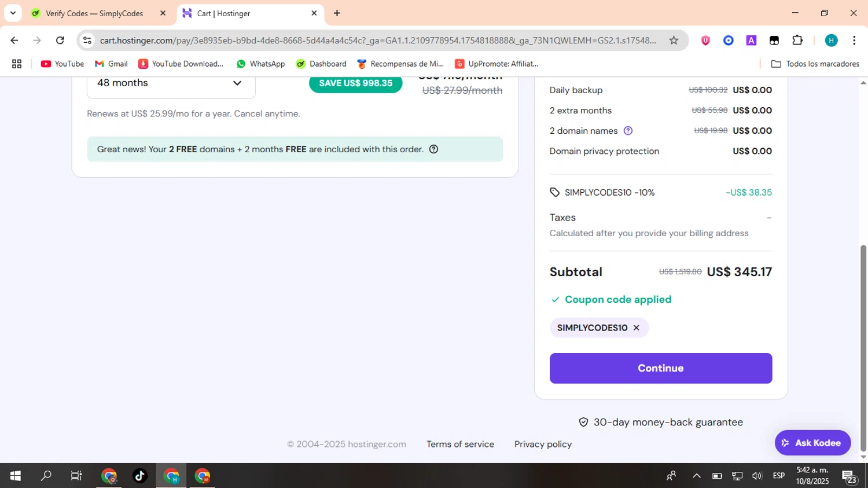Image resolution: width=868 pixels, height=488 pixels.
Task: Open the Windows Start menu
Action: (16, 476)
